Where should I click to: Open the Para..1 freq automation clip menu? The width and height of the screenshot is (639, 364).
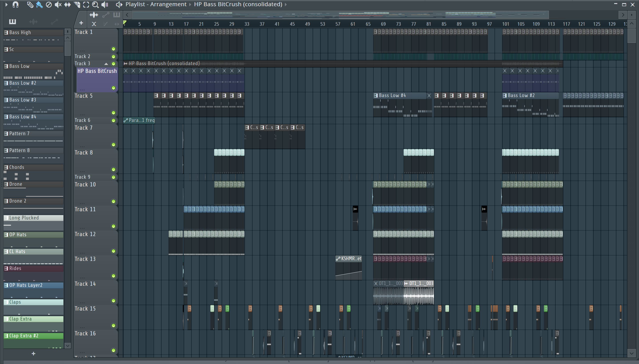coord(126,121)
